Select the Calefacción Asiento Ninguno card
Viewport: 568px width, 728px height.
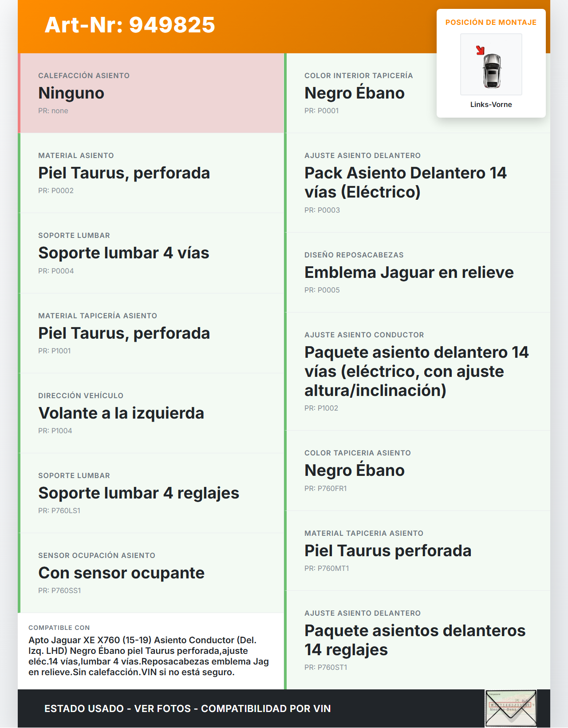[x=151, y=93]
